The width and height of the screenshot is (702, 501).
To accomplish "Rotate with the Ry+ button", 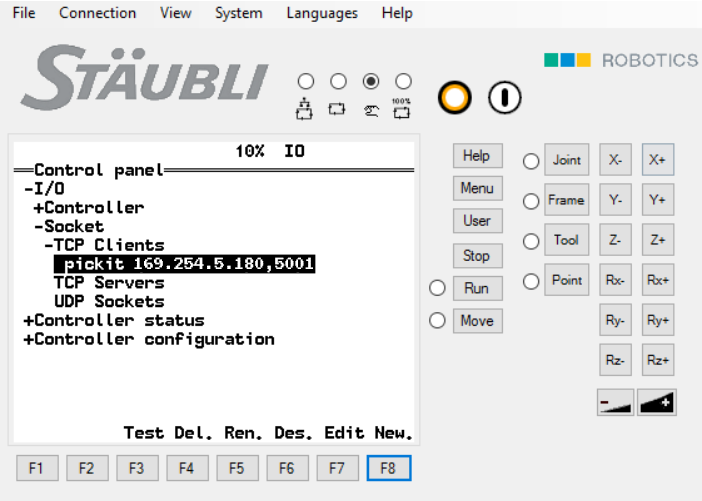I will pyautogui.click(x=658, y=320).
